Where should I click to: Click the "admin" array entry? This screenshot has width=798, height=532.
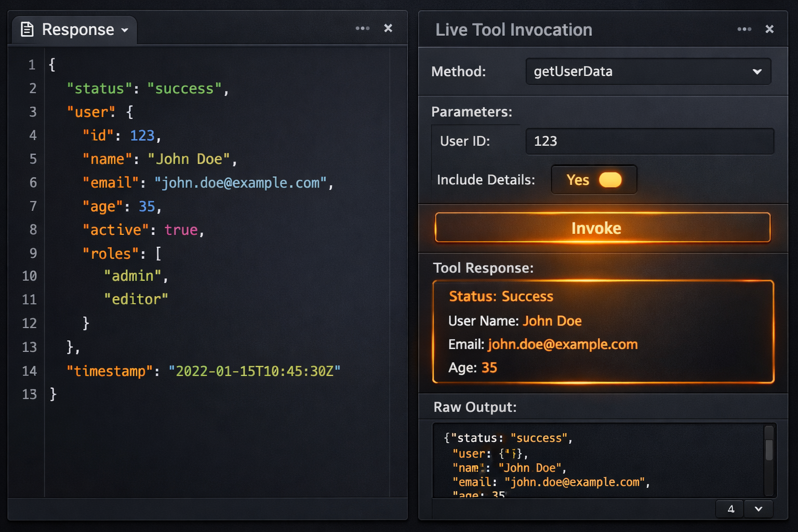(136, 276)
